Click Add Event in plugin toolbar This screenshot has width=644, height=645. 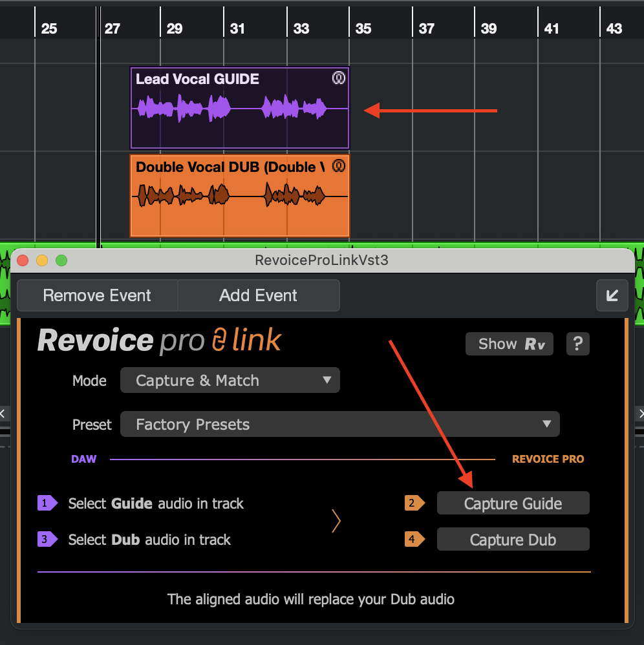tap(258, 295)
